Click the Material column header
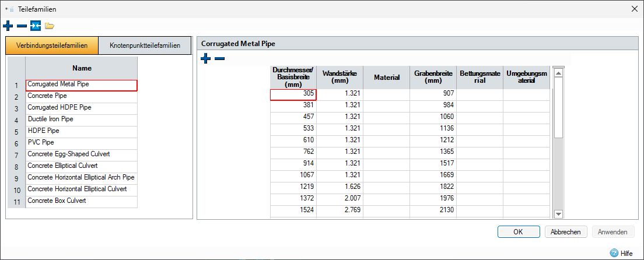 pos(387,77)
